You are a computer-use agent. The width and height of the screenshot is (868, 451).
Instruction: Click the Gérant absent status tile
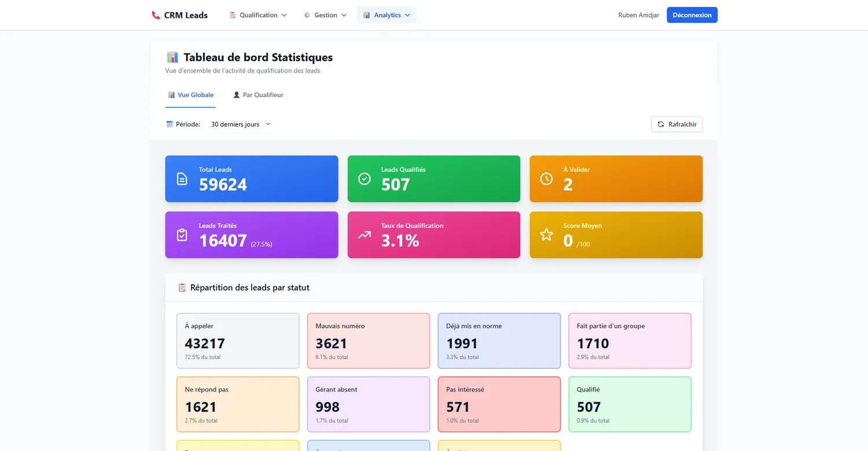369,405
